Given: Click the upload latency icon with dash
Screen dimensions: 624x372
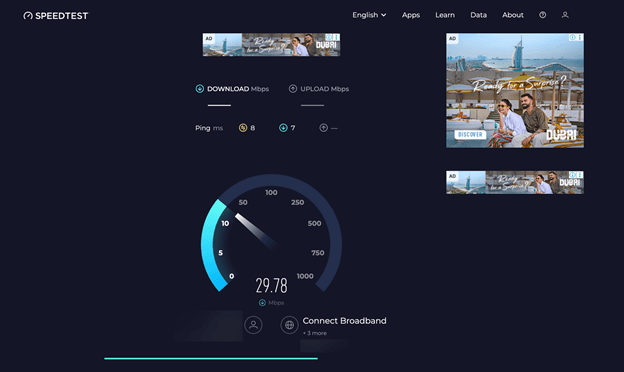Looking at the screenshot, I should point(324,128).
